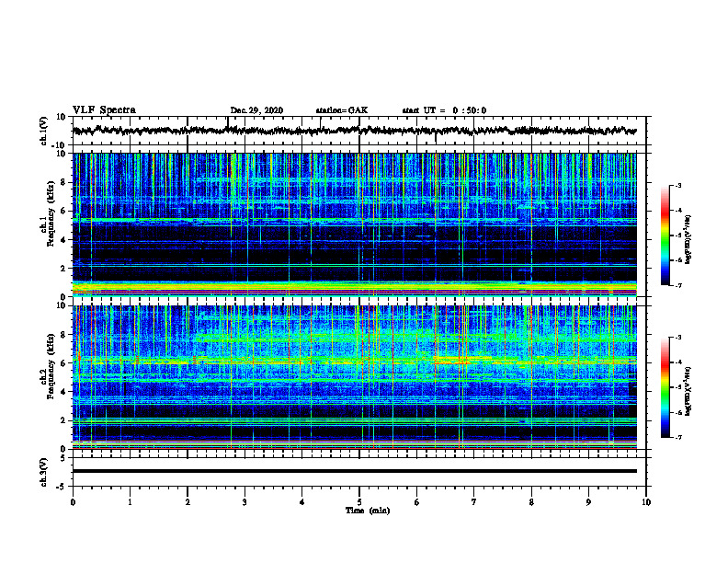
Task: Click the ch.2 spectrogram plot
Action: [355, 377]
